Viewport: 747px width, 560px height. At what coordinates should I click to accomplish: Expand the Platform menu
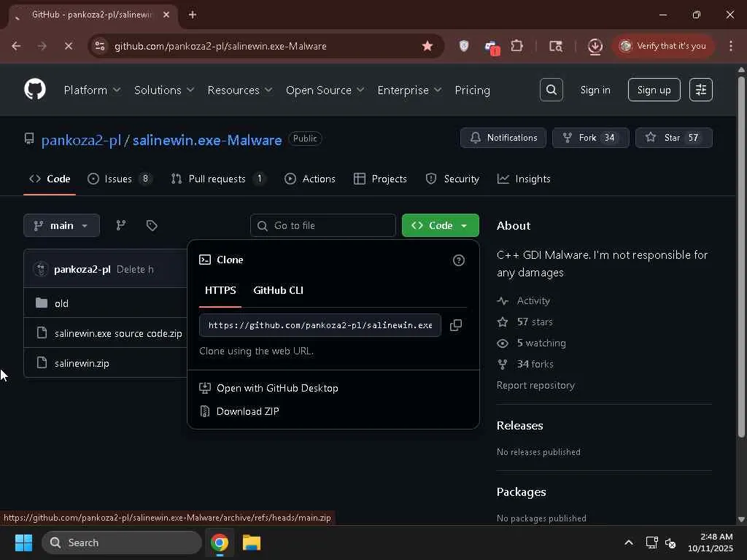click(x=92, y=90)
